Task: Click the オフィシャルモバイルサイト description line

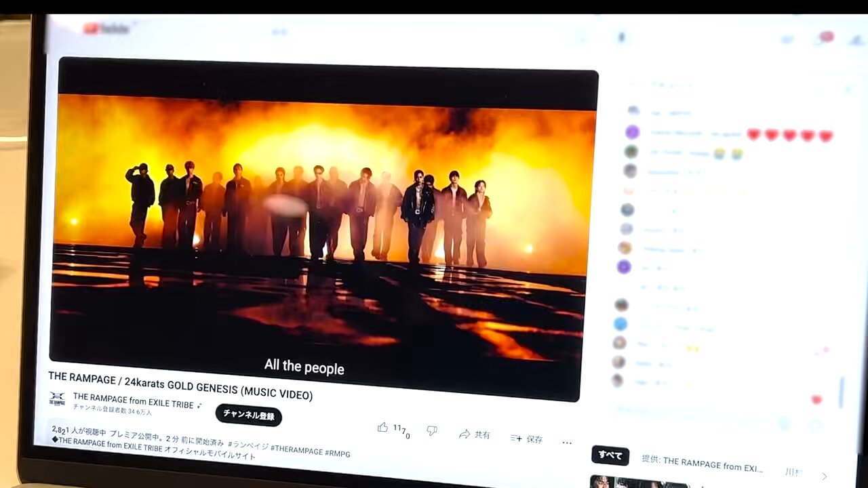Action: (x=155, y=449)
